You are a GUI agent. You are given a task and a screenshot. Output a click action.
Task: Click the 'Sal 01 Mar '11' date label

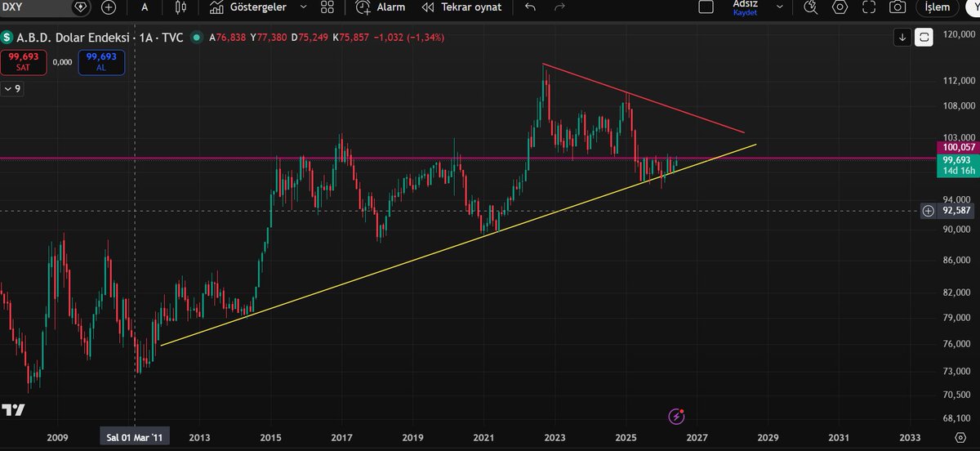[135, 438]
